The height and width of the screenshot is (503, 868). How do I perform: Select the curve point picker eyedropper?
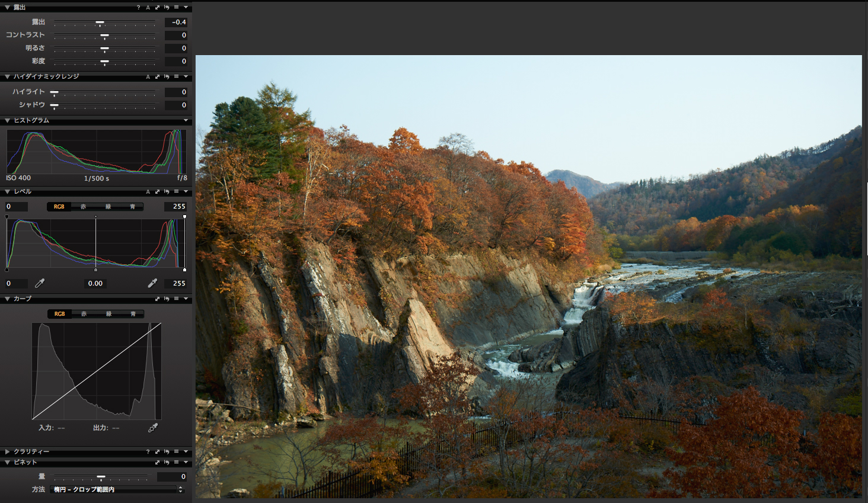click(x=152, y=427)
